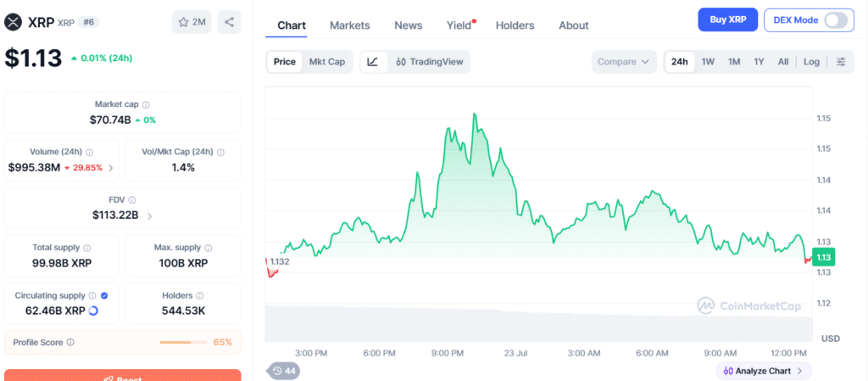Click the $995.38M volume value

(34, 167)
